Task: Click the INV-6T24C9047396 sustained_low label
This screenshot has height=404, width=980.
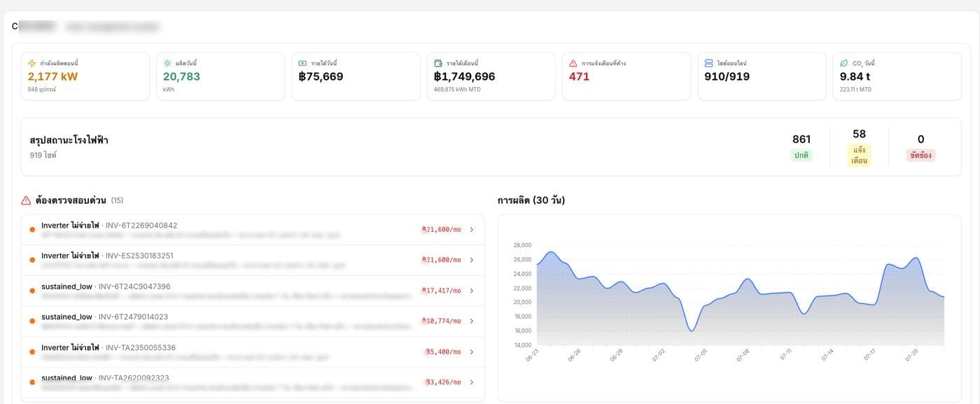Action: [x=66, y=286]
